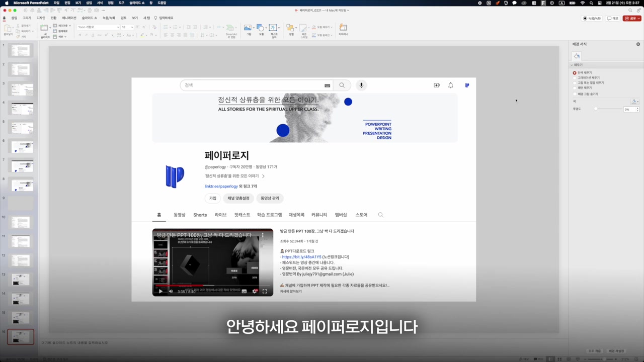The height and width of the screenshot is (362, 644).
Task: Open Quick Styles (빠른 스타일) icon
Action: tap(303, 28)
